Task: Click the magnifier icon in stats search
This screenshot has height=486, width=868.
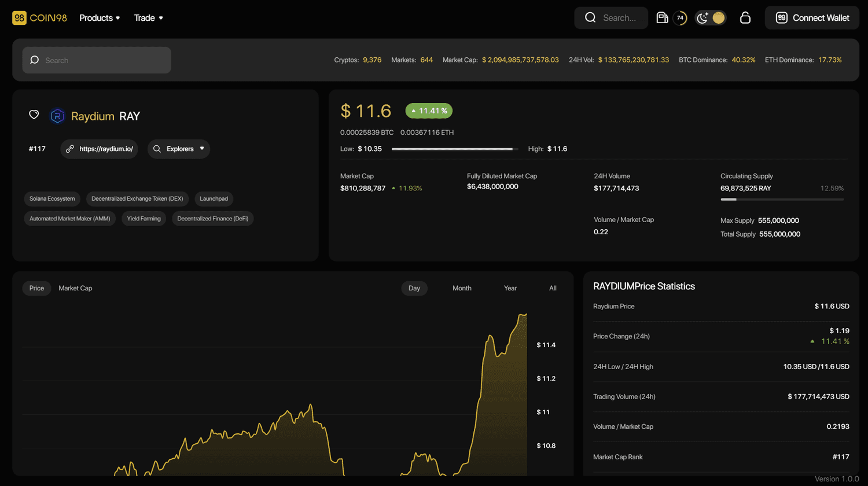Action: (x=34, y=60)
